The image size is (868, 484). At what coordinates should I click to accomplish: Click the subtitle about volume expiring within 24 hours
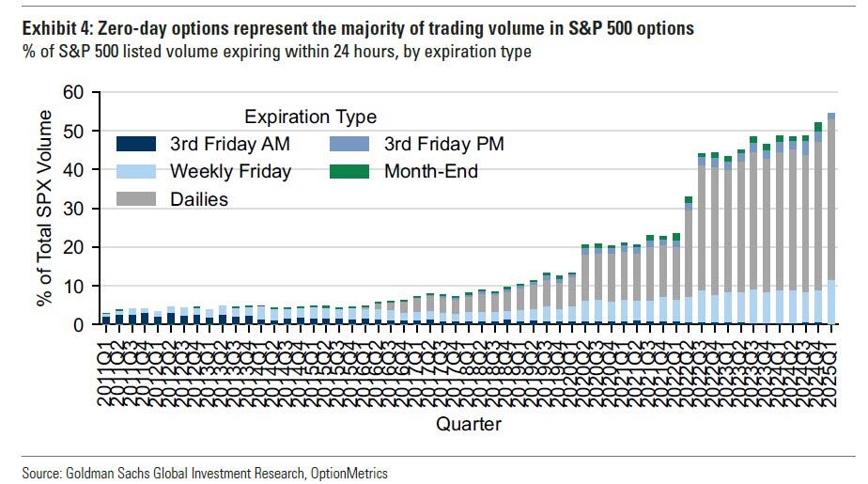pyautogui.click(x=277, y=52)
